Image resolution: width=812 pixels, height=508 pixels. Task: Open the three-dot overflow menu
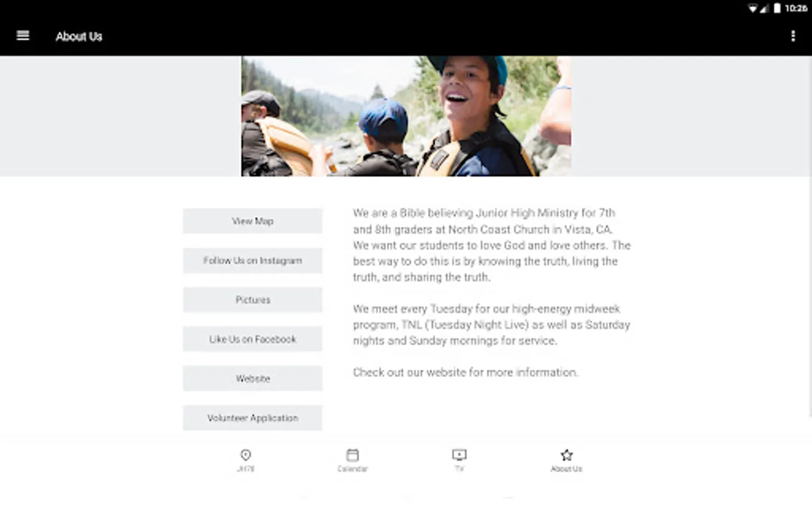pyautogui.click(x=793, y=36)
